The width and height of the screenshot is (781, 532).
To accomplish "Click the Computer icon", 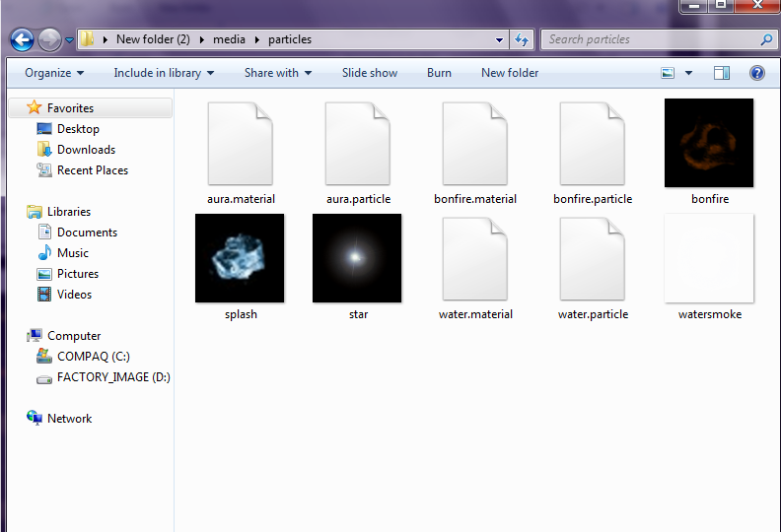I will point(35,335).
